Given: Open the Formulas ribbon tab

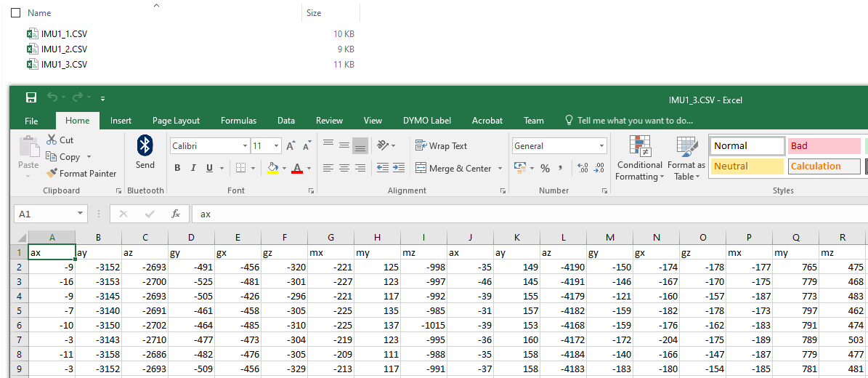Looking at the screenshot, I should click(238, 121).
